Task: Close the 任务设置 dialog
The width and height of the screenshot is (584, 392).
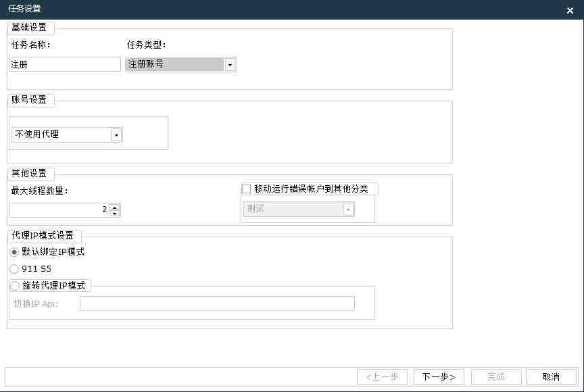Action: 570,10
